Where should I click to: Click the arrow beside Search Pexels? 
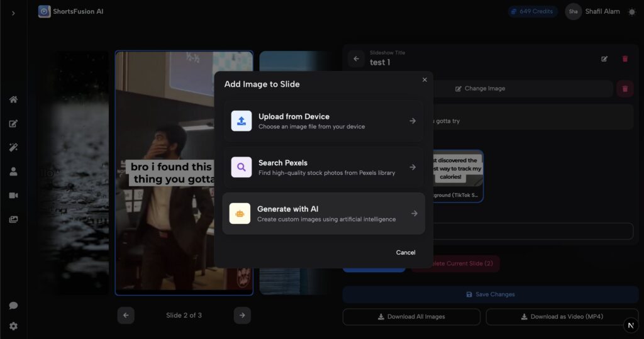pyautogui.click(x=413, y=167)
